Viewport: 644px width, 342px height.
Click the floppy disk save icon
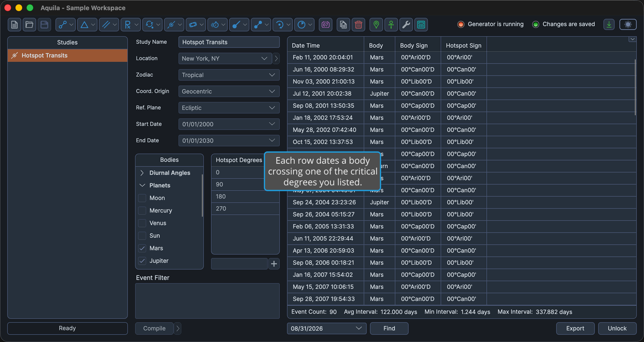(44, 25)
